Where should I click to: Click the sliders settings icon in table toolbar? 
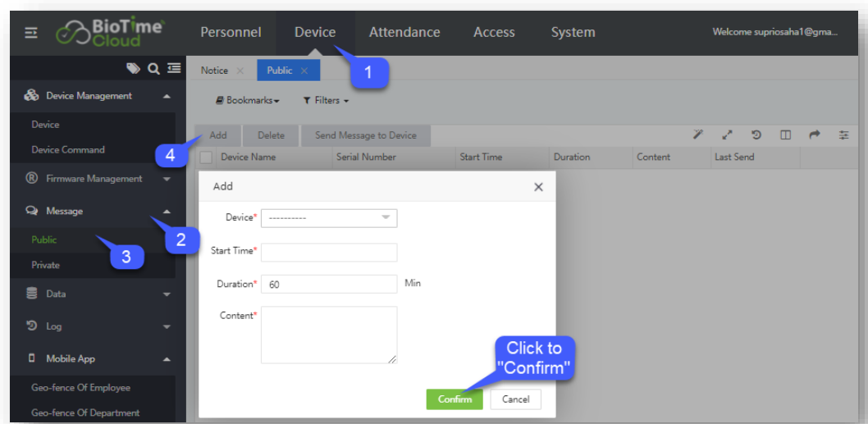[843, 135]
